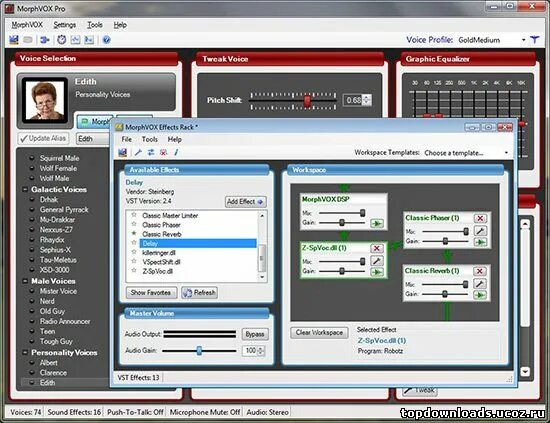Screen dimensions: 550x423
Task: Click the funnel icon beside Voice Profile
Action: coord(534,40)
